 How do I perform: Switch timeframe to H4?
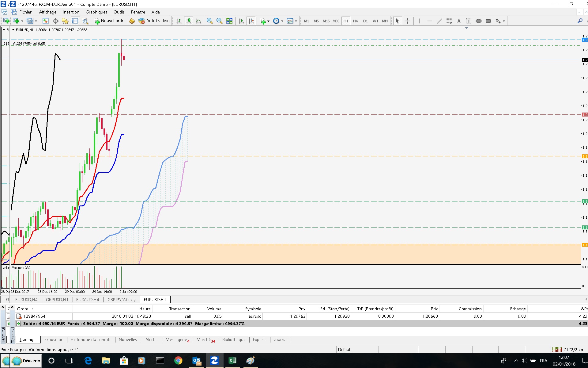click(x=355, y=21)
